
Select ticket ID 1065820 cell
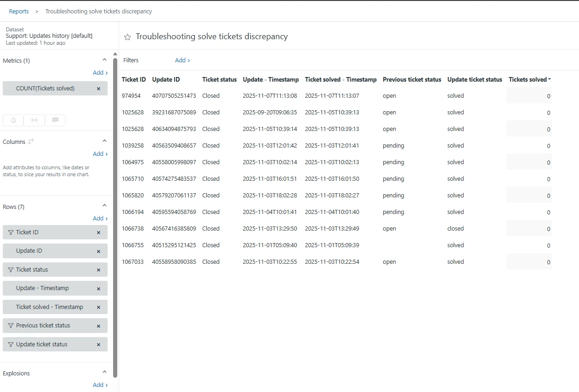133,196
